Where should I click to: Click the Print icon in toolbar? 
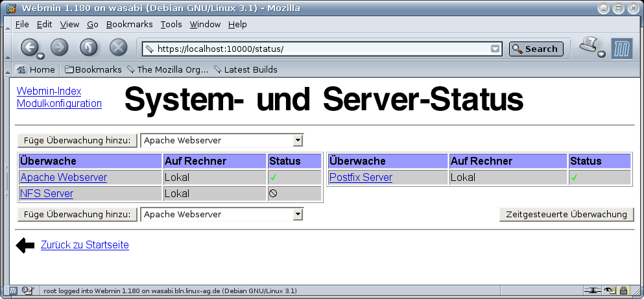pyautogui.click(x=588, y=46)
